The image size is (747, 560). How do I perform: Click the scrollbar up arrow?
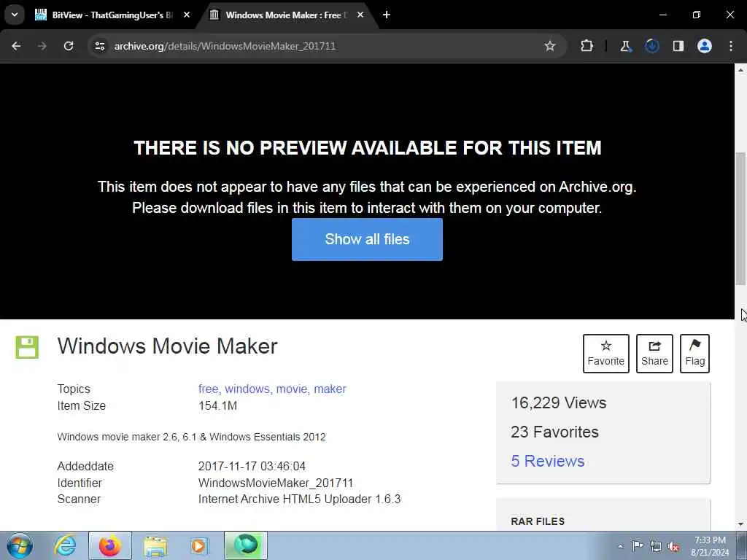(741, 70)
